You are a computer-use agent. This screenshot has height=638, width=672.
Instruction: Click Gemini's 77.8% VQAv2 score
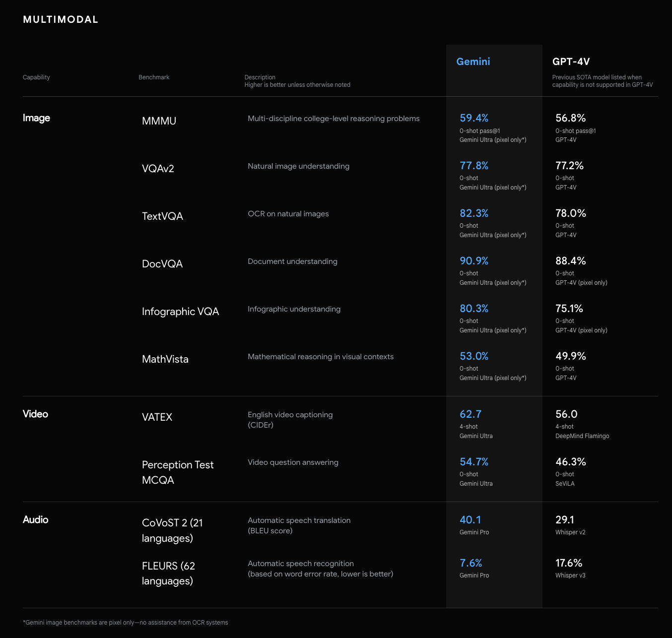coord(474,166)
